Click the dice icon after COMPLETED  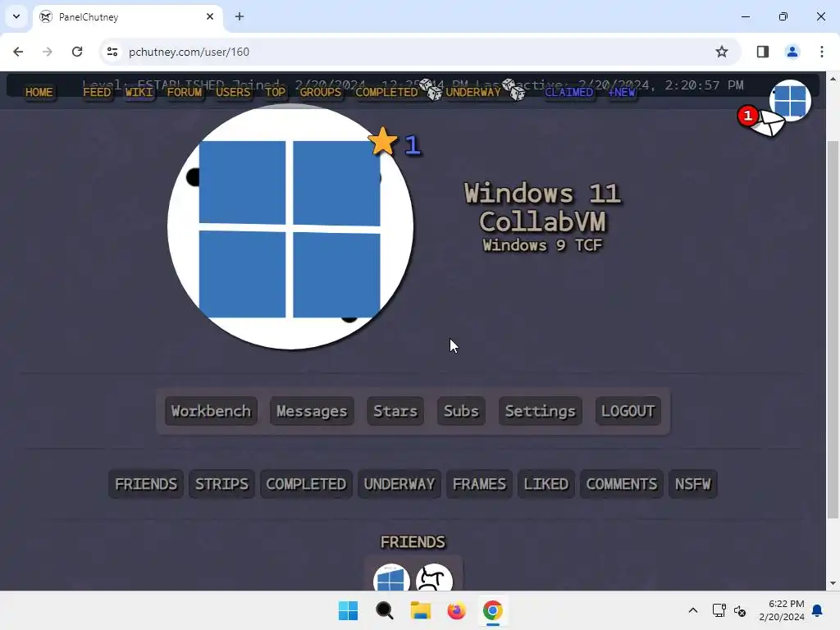[430, 89]
